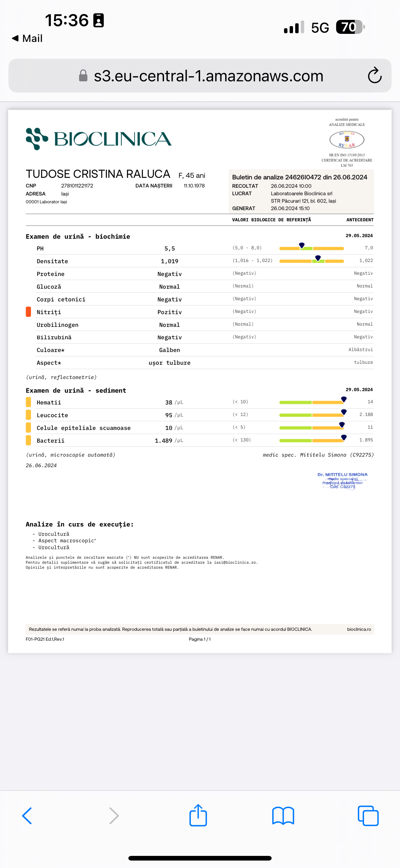The width and height of the screenshot is (400, 868).
Task: Tap the bioclinica.ro footer link
Action: 359,629
